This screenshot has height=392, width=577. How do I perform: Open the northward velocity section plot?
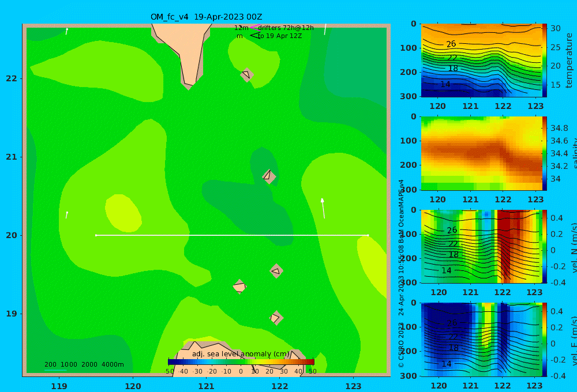tap(481, 246)
